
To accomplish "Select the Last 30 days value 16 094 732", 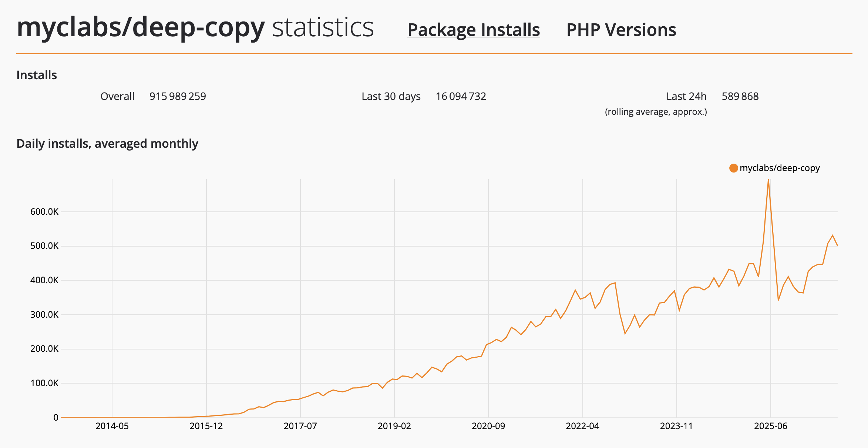I will coord(461,96).
